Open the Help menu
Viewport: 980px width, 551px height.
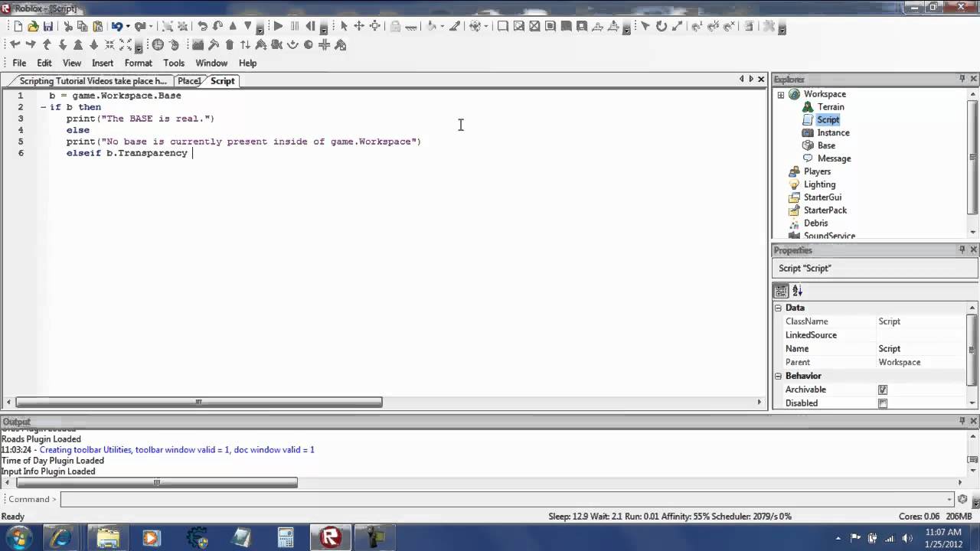click(x=247, y=63)
